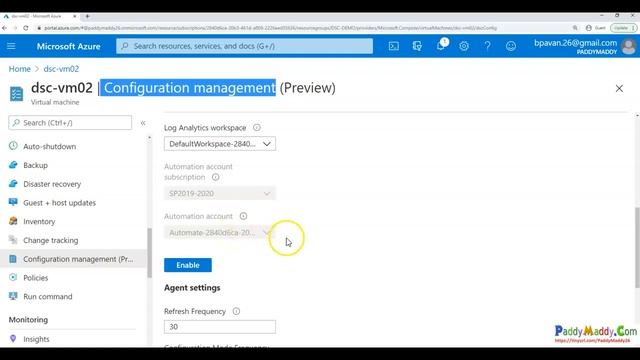Click the Run command icon
The height and width of the screenshot is (360, 640).
click(x=13, y=296)
